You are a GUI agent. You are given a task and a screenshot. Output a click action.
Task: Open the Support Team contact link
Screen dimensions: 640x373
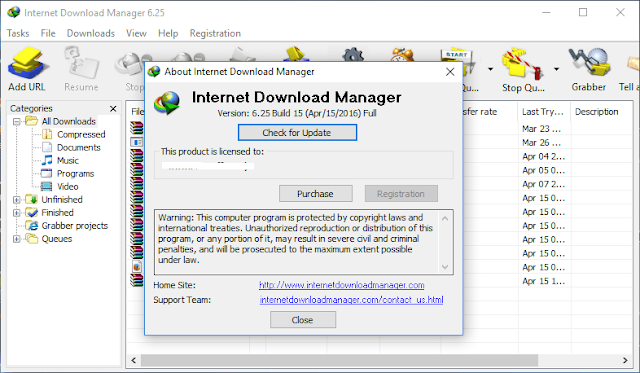tap(351, 300)
